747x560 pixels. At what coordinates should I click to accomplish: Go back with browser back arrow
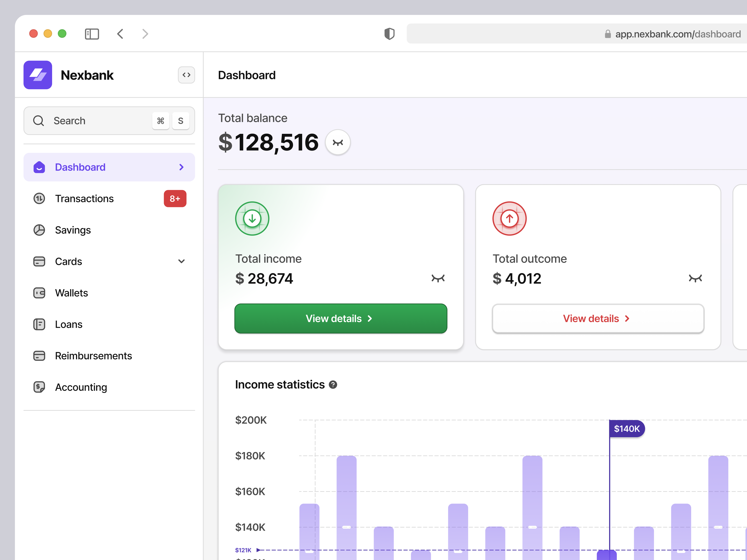[120, 34]
